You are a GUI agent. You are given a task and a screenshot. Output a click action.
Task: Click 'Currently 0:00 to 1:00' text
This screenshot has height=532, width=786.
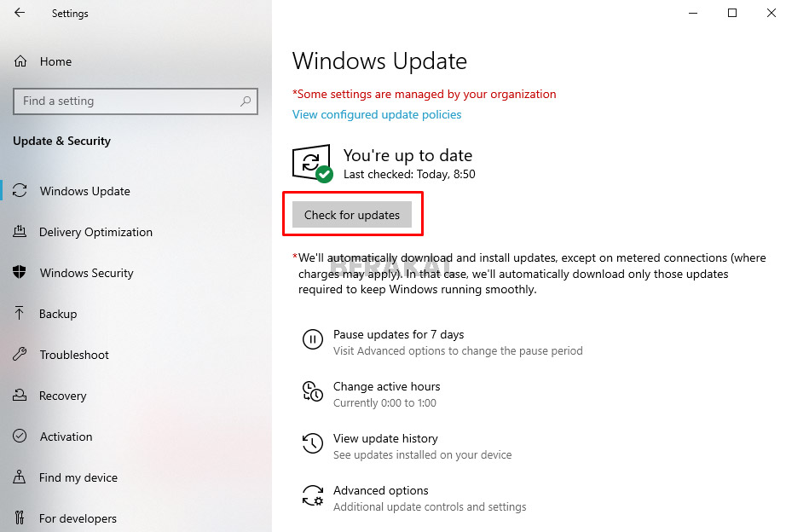(384, 403)
